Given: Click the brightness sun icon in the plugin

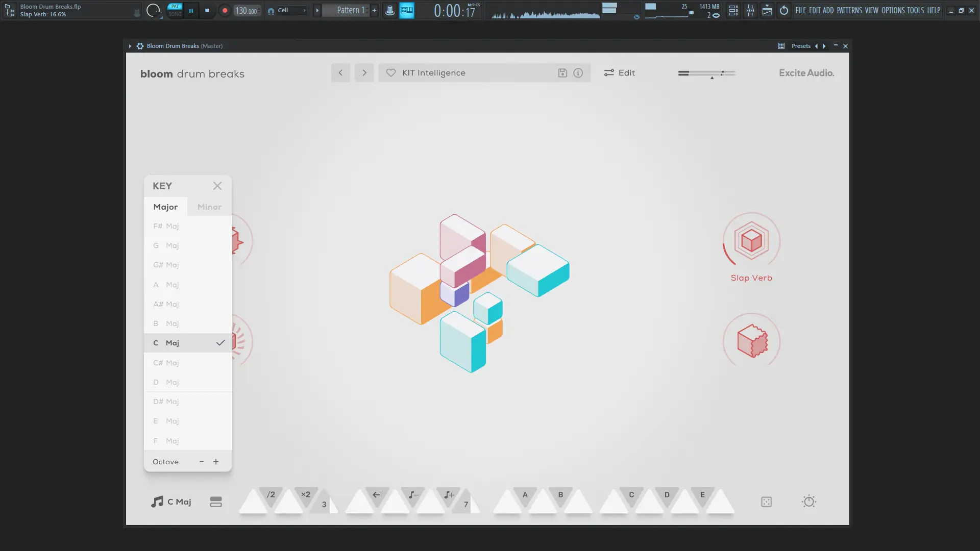Looking at the screenshot, I should tap(809, 502).
